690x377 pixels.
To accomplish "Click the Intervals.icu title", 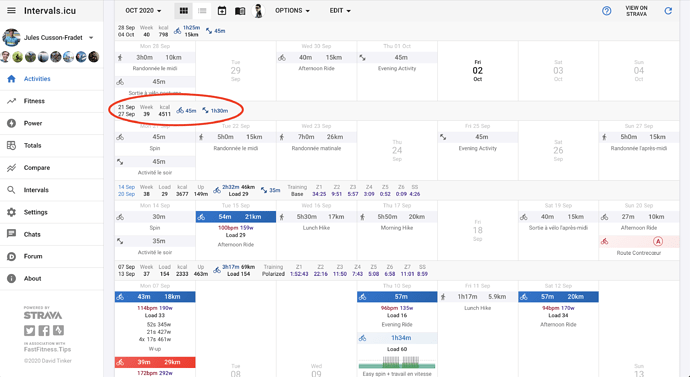I will (50, 11).
